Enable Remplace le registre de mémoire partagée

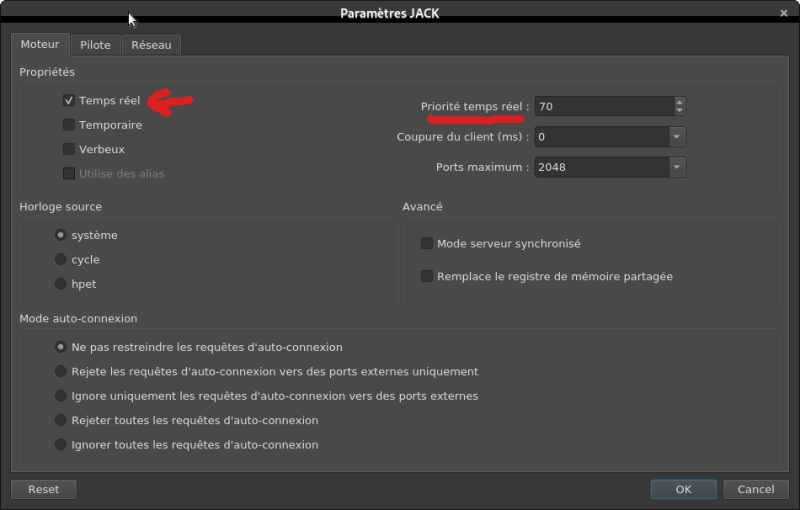[x=427, y=276]
